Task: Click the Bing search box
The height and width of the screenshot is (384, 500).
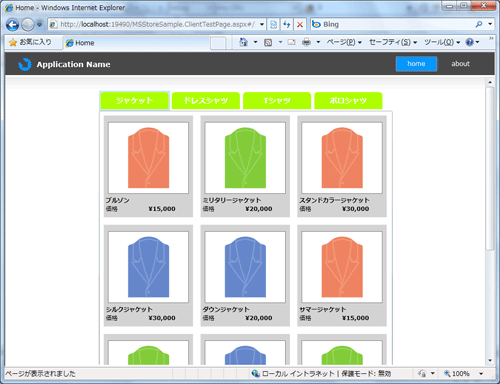Action: coord(392,24)
